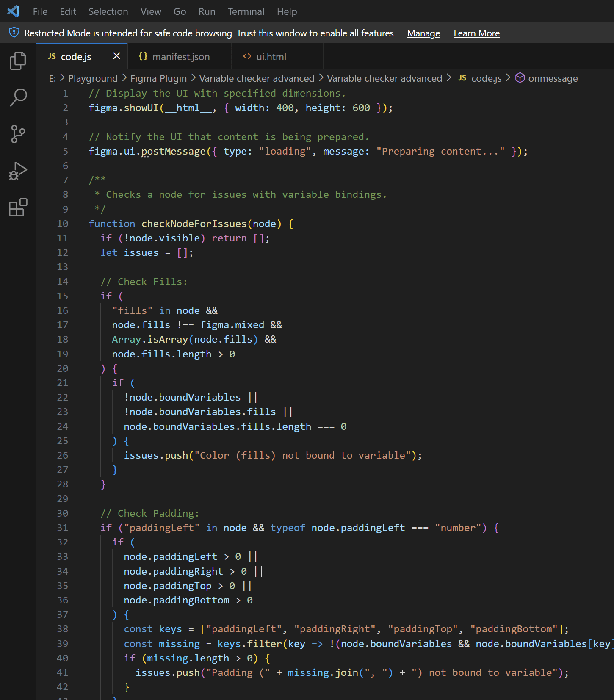
Task: Open the Help menu
Action: [287, 11]
